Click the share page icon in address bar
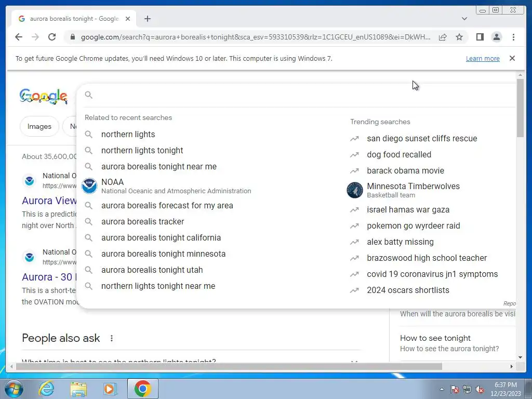Viewport: 532px width, 399px height. click(443, 37)
